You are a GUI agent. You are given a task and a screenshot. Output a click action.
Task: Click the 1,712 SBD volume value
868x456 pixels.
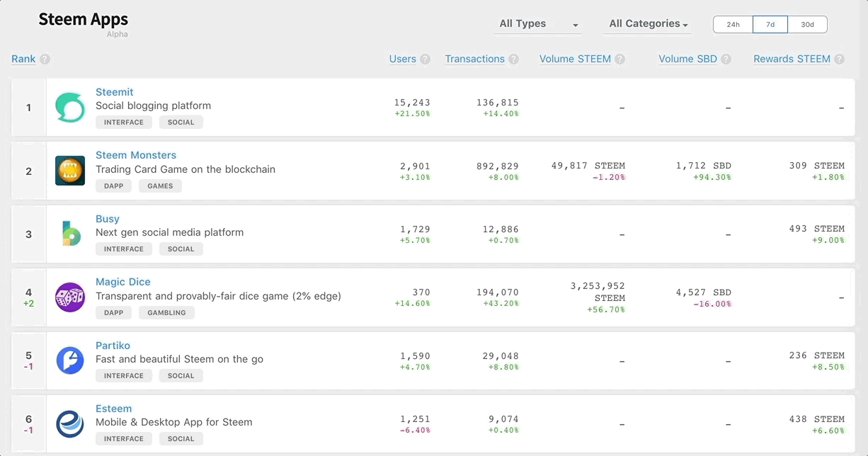(704, 166)
